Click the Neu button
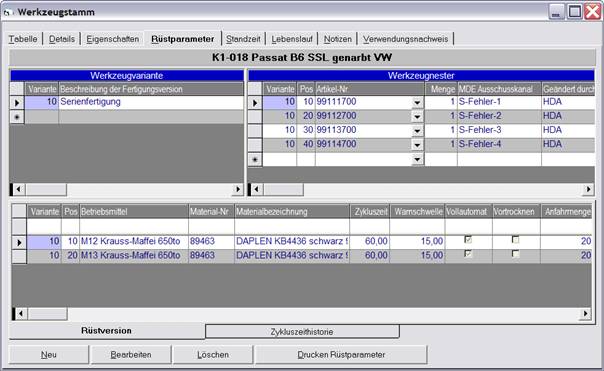Image resolution: width=604 pixels, height=371 pixels. (49, 354)
